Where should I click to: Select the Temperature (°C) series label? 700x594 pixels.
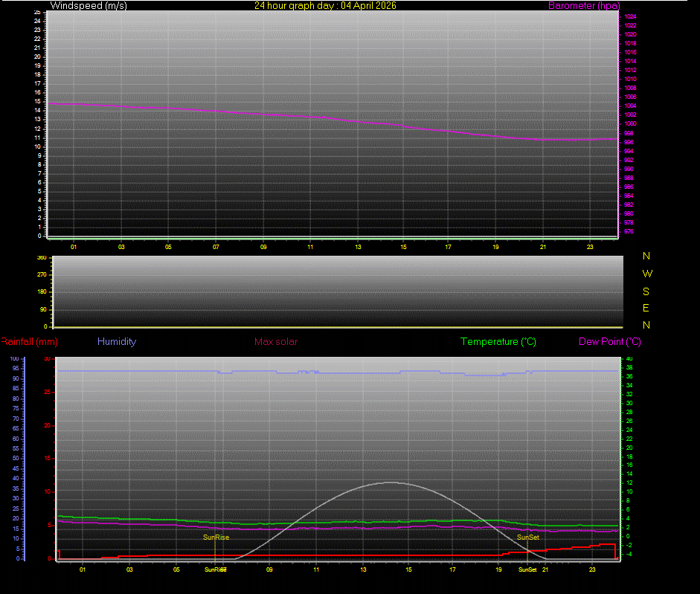point(498,341)
